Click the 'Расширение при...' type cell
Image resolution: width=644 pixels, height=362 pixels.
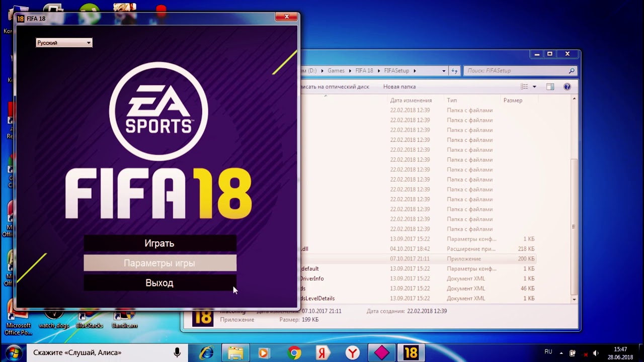pyautogui.click(x=471, y=249)
